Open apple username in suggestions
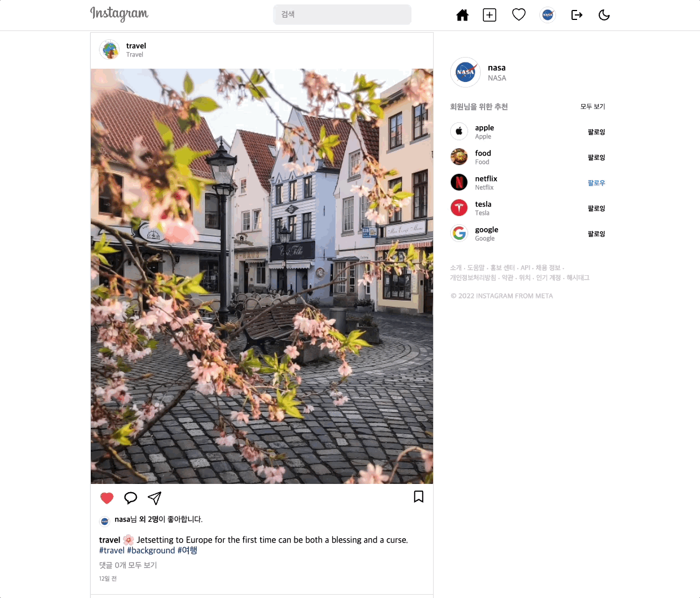This screenshot has width=700, height=598. point(485,128)
